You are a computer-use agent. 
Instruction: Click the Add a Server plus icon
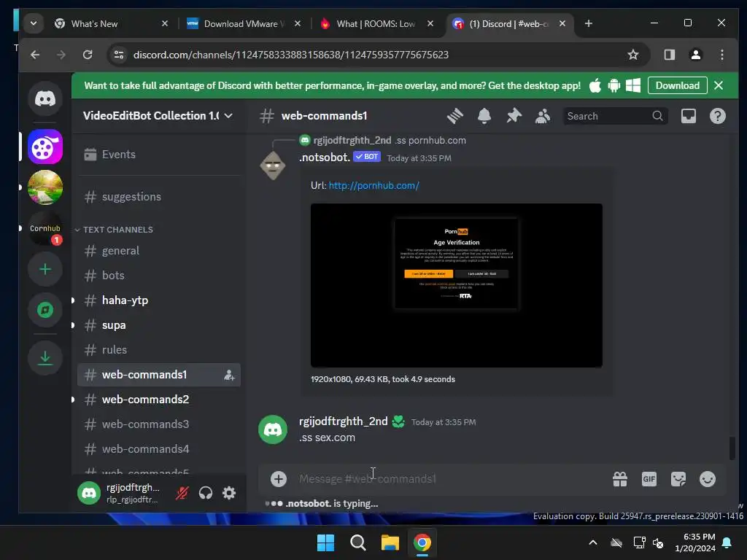[x=45, y=270]
